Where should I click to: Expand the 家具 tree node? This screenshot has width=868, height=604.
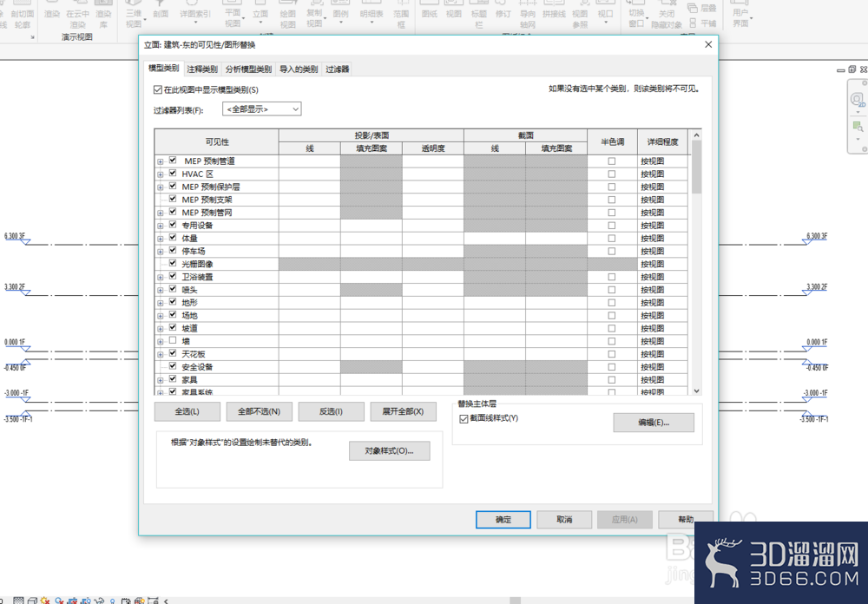tap(161, 380)
